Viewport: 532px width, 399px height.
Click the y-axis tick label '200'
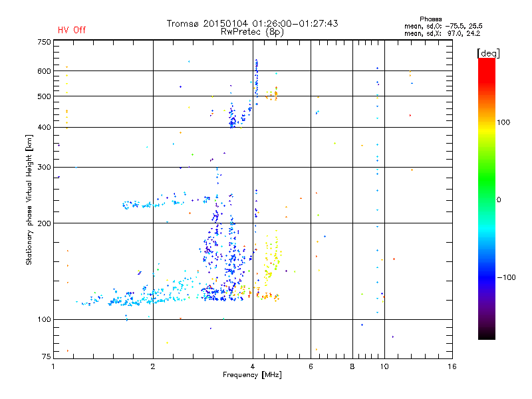(x=44, y=223)
